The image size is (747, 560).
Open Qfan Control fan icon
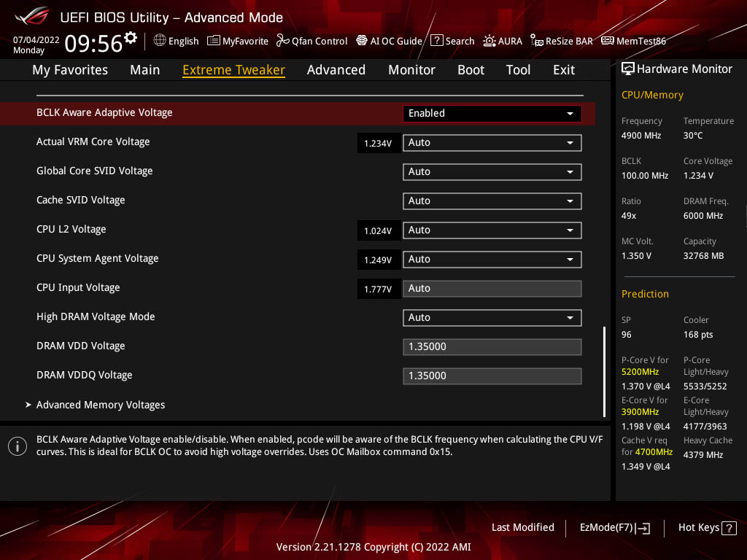pyautogui.click(x=282, y=41)
